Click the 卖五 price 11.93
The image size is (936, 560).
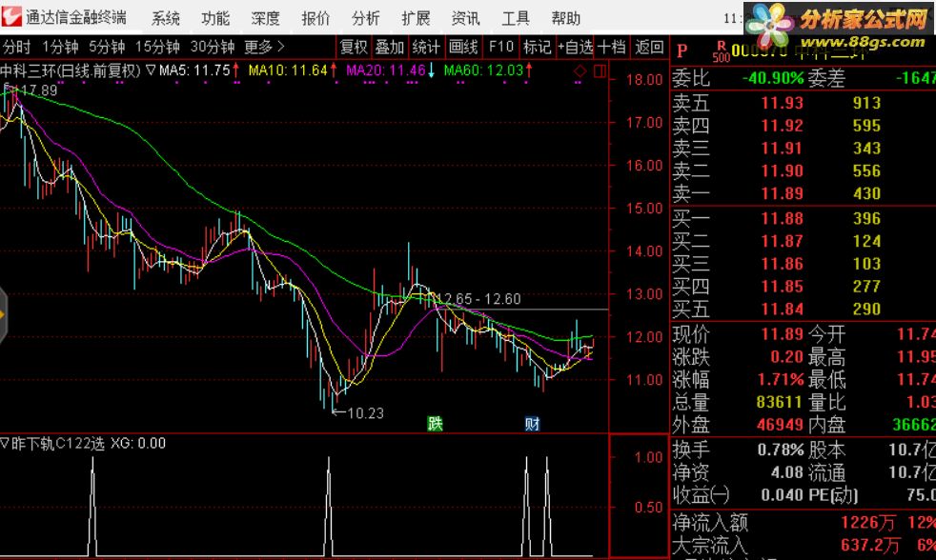[x=782, y=103]
